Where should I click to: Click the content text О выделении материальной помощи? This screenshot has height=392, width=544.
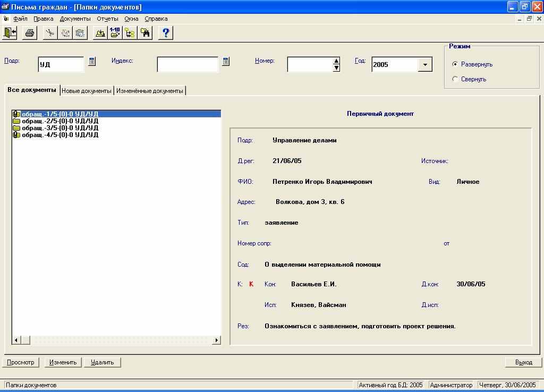[x=322, y=265]
